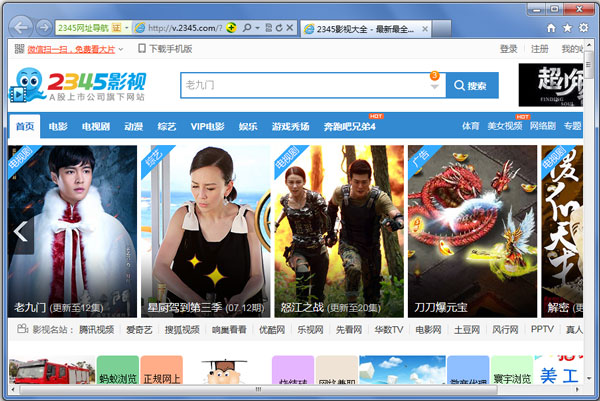600x401 pixels.
Task: Open the 刀刀爆元宝 game ad poster
Action: point(472,231)
